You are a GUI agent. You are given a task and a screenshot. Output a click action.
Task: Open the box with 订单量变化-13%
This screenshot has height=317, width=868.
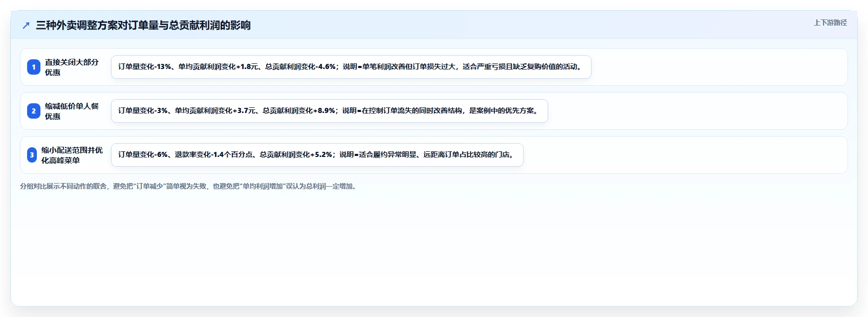351,67
